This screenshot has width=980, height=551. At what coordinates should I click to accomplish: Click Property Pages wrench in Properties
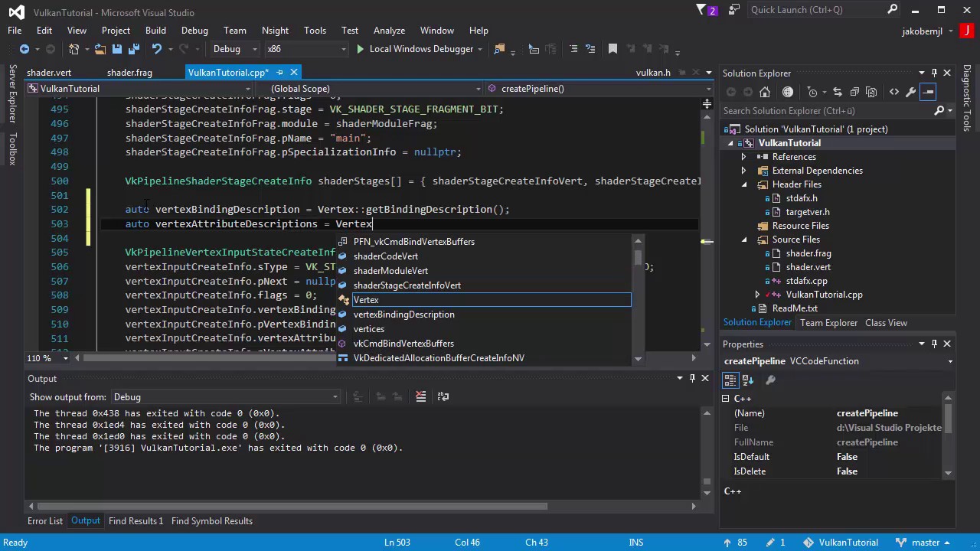click(x=770, y=380)
